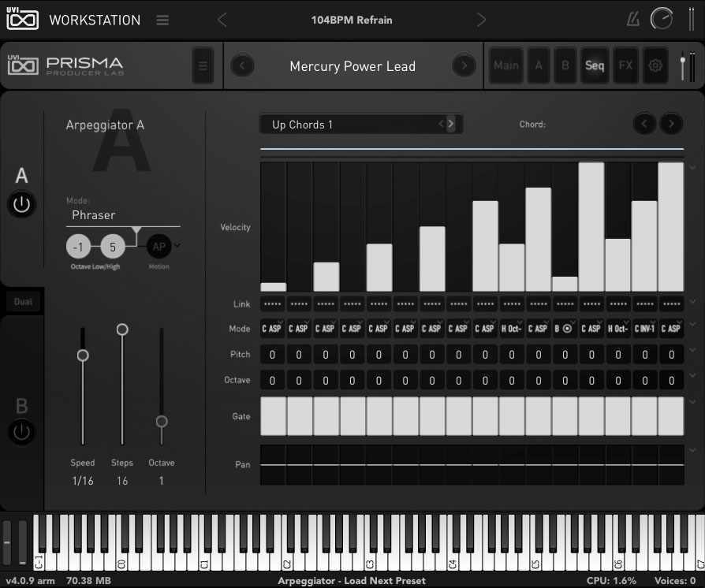Toggle Arpeggiator A power button
The image size is (705, 588).
pyautogui.click(x=21, y=205)
